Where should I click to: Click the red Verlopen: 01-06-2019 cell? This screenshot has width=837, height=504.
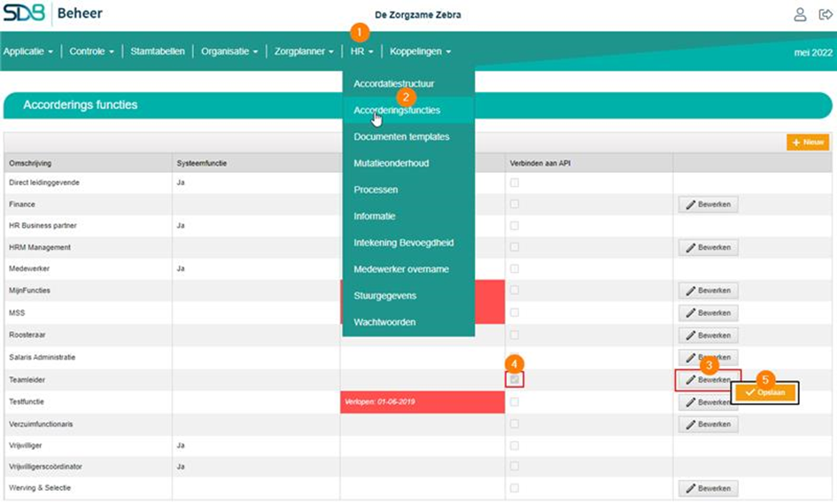(x=422, y=402)
